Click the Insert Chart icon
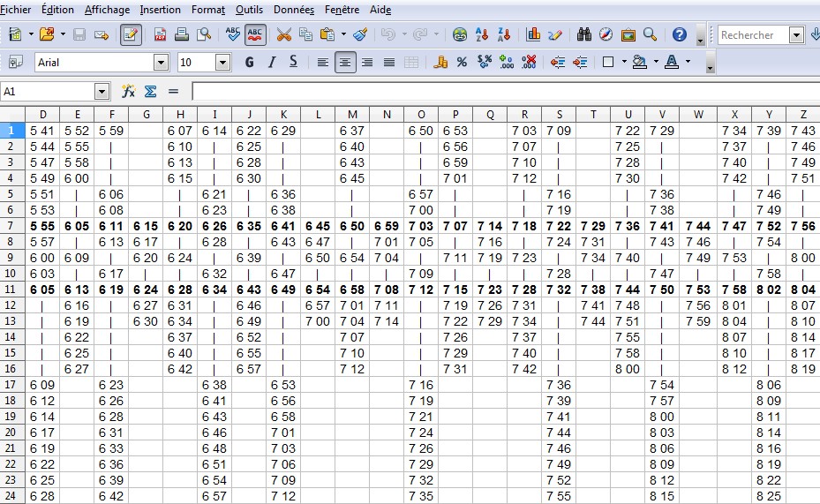The height and width of the screenshot is (504, 820). coord(533,35)
